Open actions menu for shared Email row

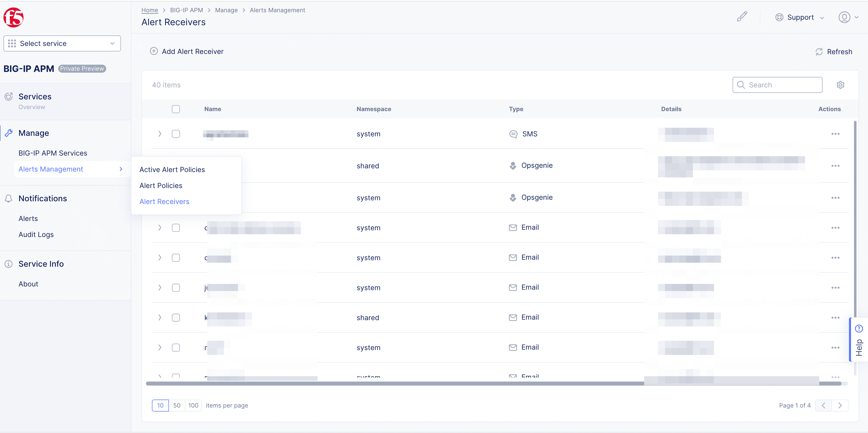(x=835, y=318)
